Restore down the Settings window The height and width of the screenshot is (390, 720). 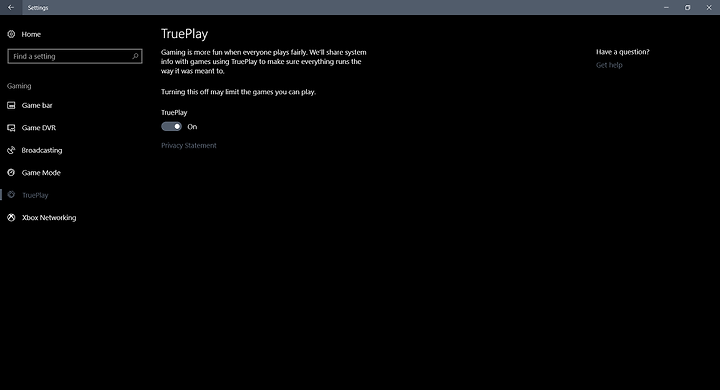pos(687,7)
